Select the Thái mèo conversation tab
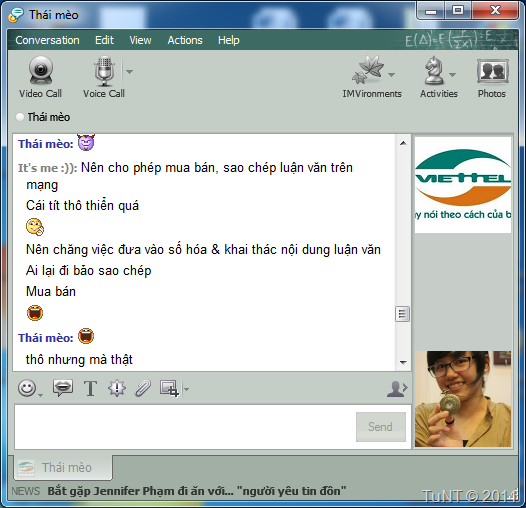 63,467
